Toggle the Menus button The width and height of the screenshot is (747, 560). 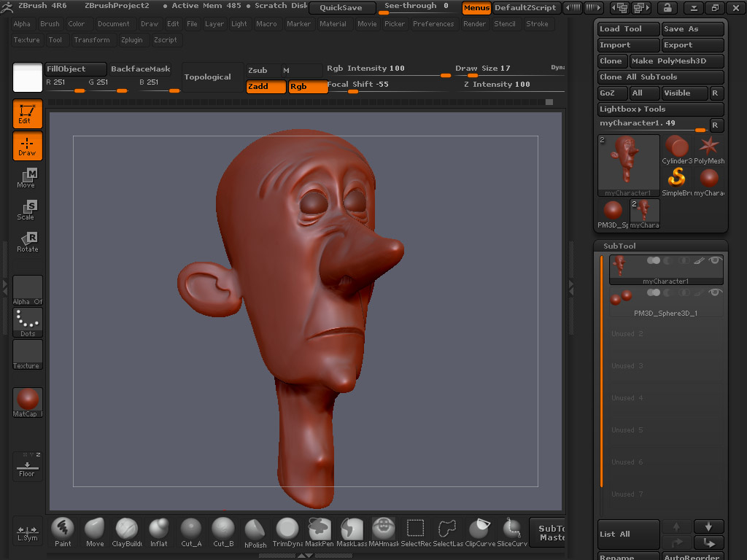coord(476,7)
